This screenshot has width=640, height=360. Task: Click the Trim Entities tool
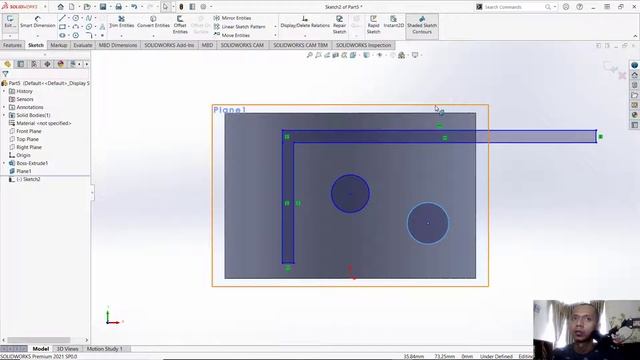coord(122,22)
